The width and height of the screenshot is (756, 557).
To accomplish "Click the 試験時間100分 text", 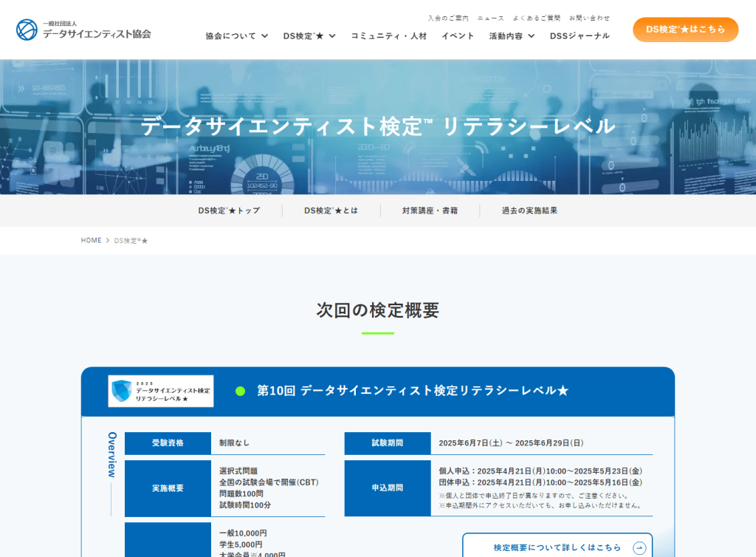I will [245, 505].
